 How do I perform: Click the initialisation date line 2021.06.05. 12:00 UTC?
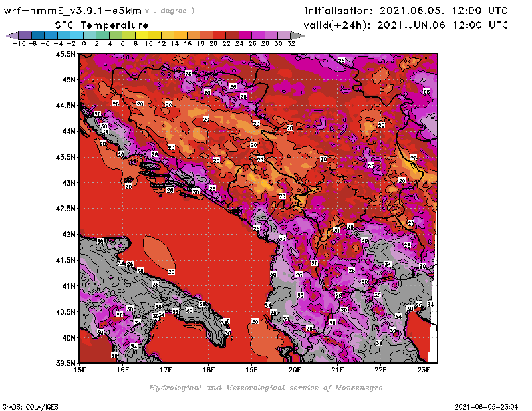pos(406,11)
